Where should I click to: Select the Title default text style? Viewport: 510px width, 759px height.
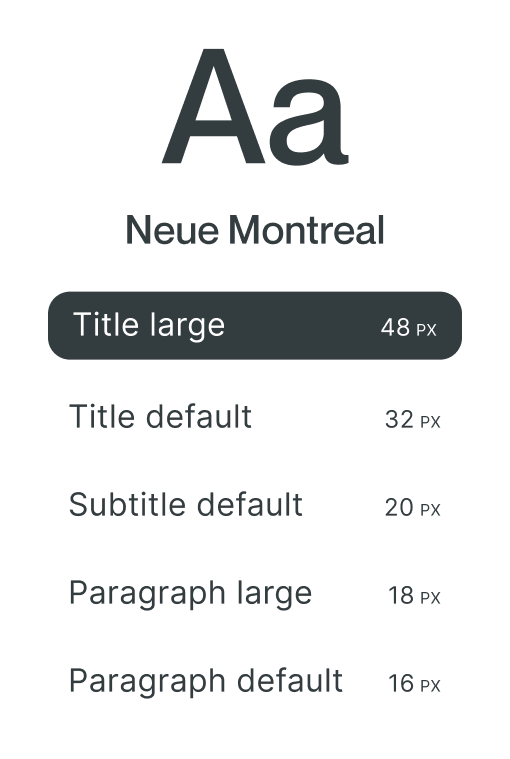[x=255, y=417]
